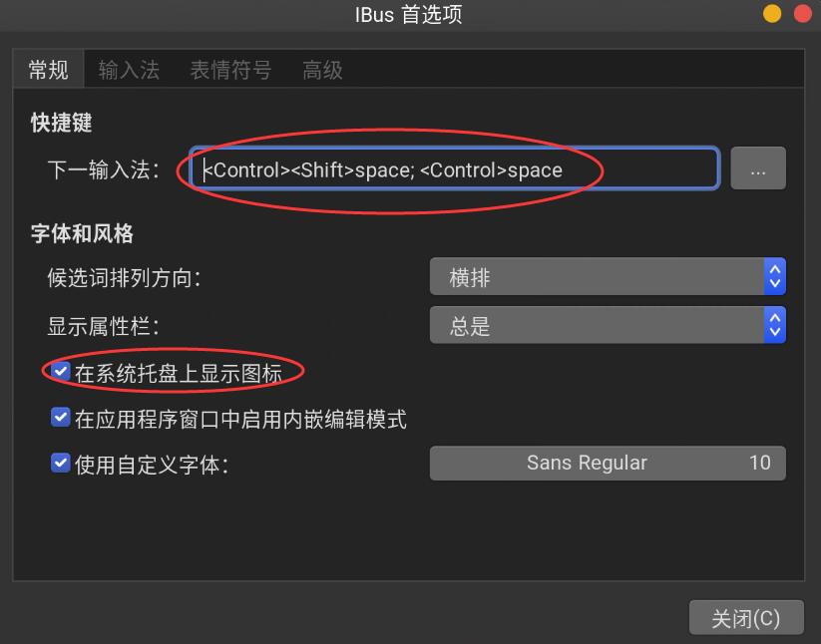Uncheck 在系统托盘上显示图标 checkbox

click(61, 371)
